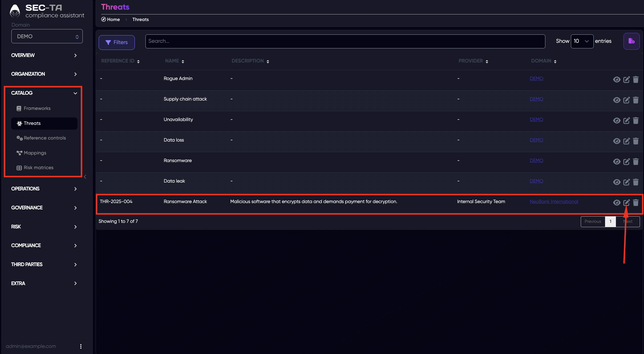
Task: Expand the Organization section
Action: pos(44,74)
